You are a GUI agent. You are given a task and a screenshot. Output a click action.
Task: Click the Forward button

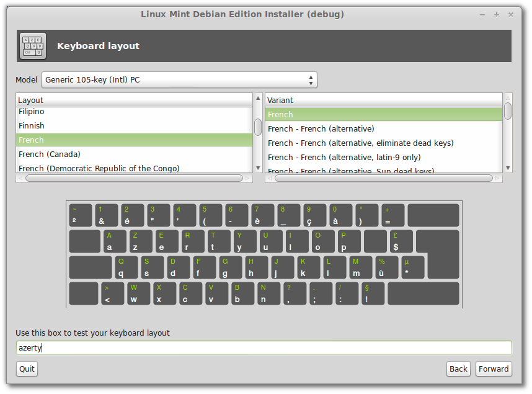coord(494,369)
